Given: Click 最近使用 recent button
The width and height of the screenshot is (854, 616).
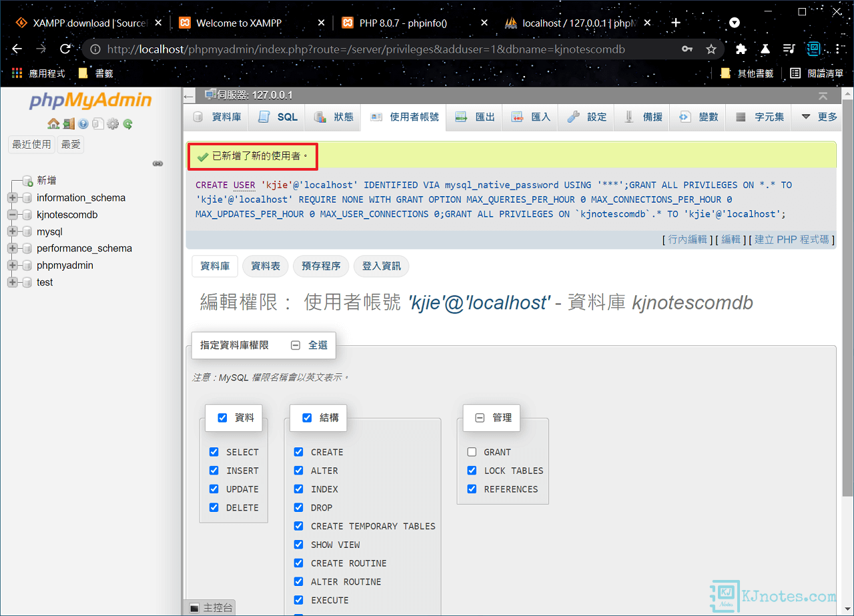Looking at the screenshot, I should (x=31, y=145).
